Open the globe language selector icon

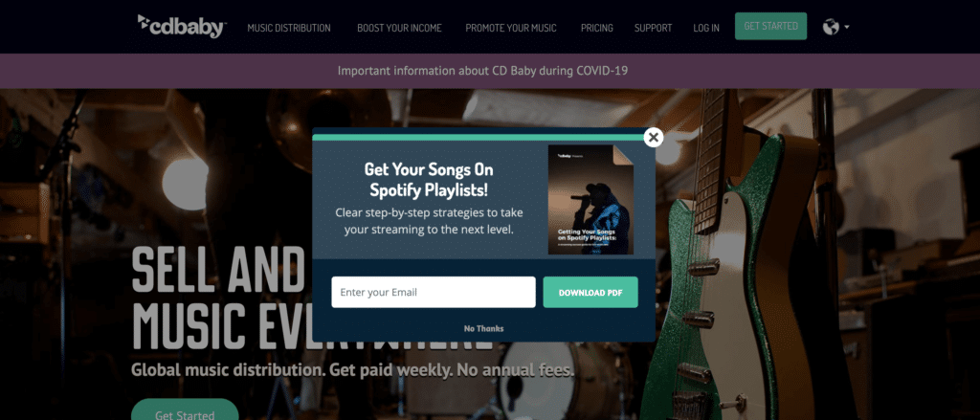[831, 27]
